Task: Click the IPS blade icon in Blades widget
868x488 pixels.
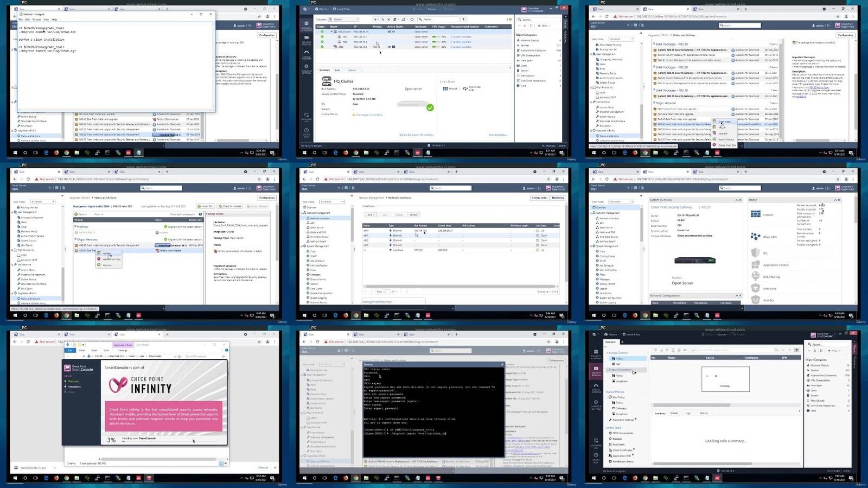Action: (x=756, y=253)
